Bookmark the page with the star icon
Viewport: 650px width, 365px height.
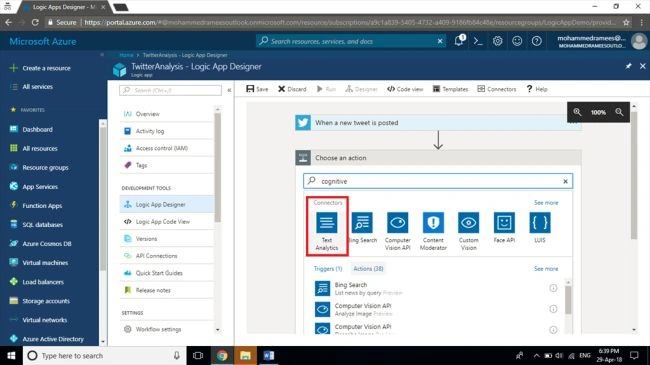626,22
